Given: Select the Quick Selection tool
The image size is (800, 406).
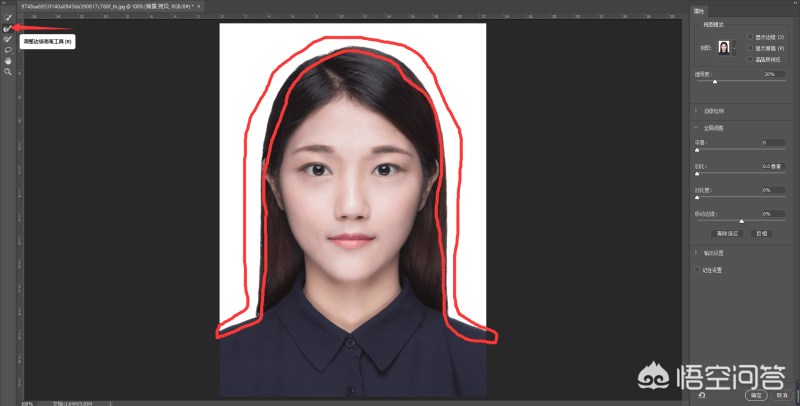Looking at the screenshot, I should (7, 17).
